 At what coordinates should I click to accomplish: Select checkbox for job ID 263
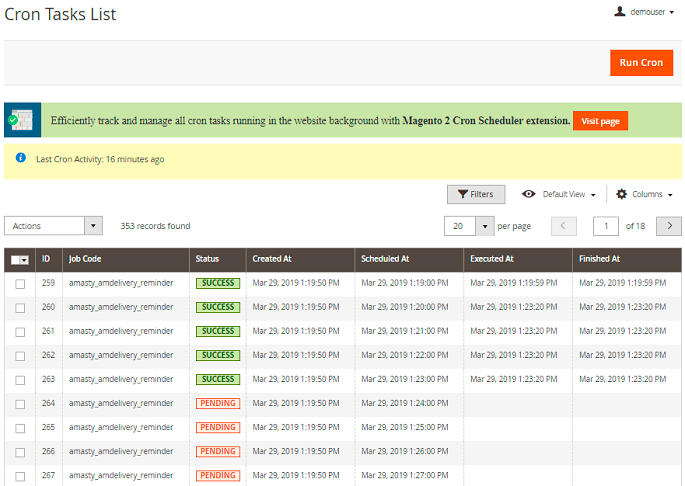pos(20,380)
